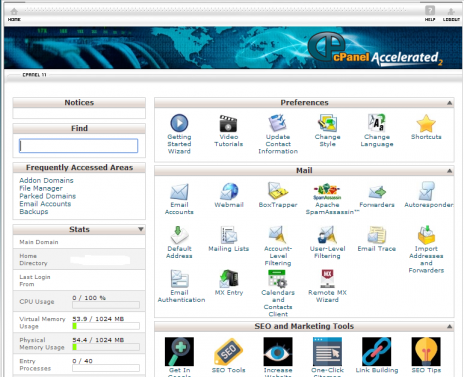The image size is (464, 377).
Task: Open the Forwarders icon
Action: pyautogui.click(x=377, y=192)
